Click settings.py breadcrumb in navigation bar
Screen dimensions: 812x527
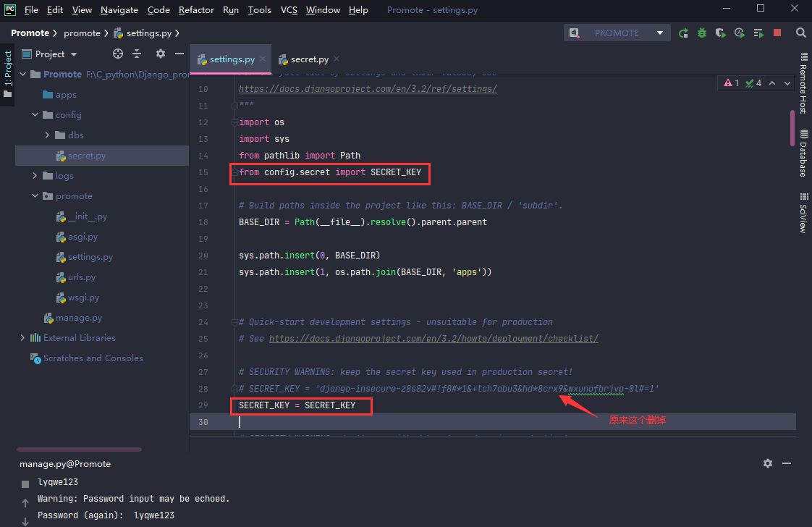click(x=143, y=33)
